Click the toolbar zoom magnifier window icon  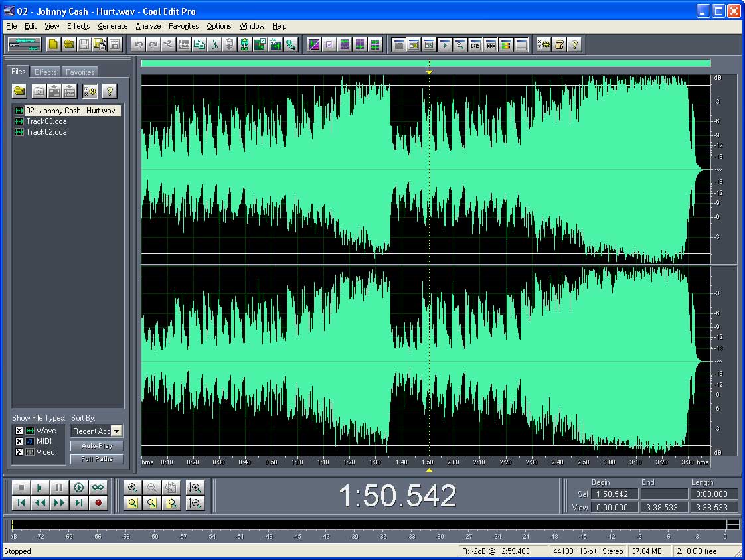tap(460, 45)
